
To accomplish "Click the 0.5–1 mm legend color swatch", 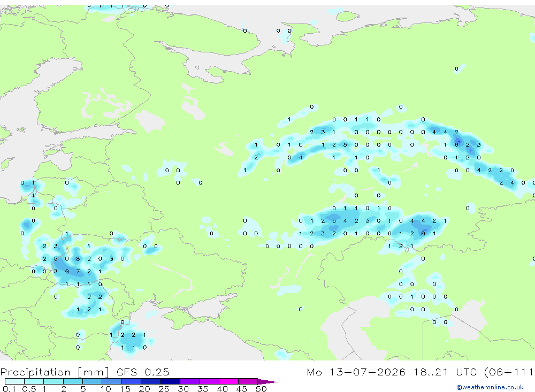I will point(34,381).
